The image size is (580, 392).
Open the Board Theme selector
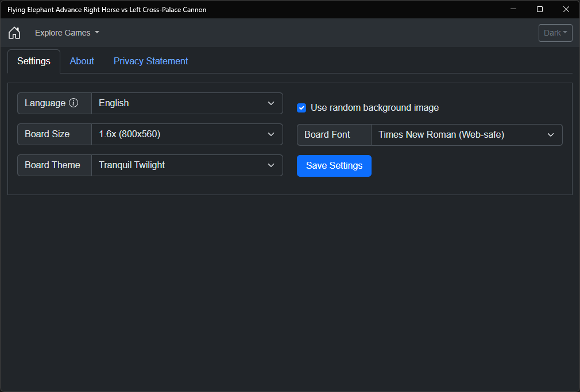coord(187,165)
